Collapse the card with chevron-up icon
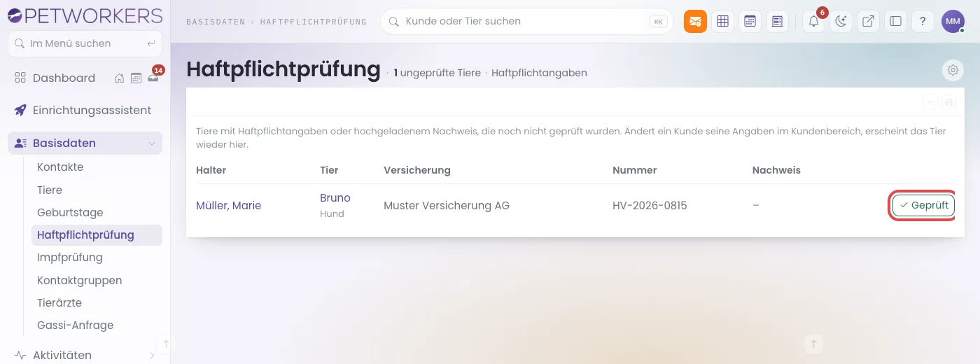This screenshot has height=364, width=980. coord(931,102)
